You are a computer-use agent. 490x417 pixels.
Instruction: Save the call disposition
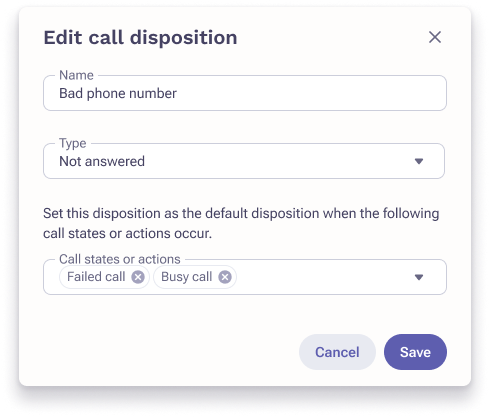click(x=415, y=352)
